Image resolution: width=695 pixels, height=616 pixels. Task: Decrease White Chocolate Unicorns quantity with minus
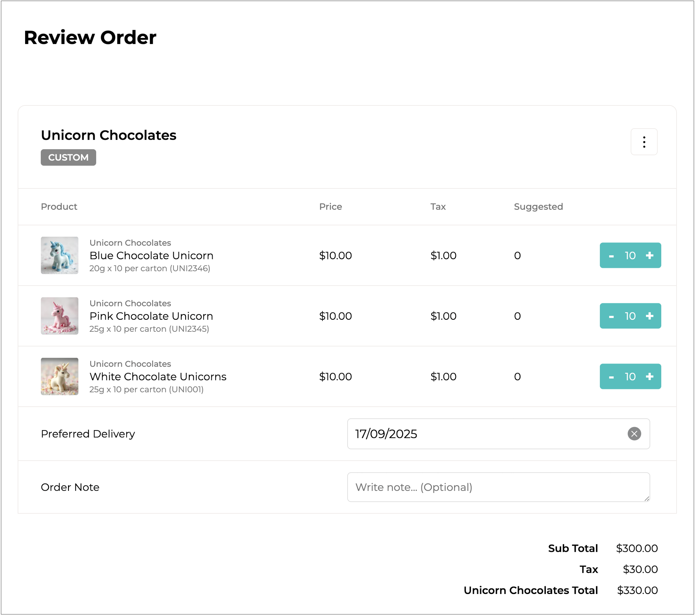tap(611, 377)
